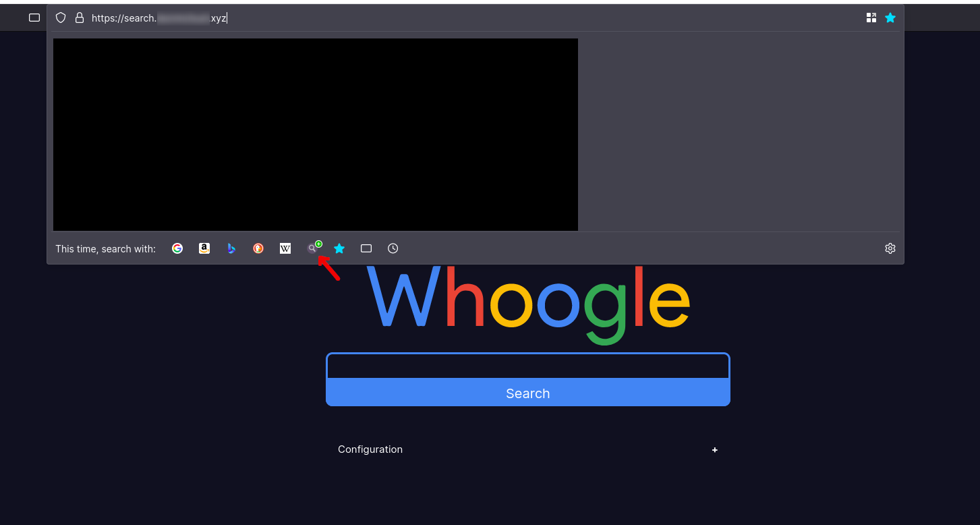Click the padlock site security icon
This screenshot has height=525, width=980.
click(80, 18)
